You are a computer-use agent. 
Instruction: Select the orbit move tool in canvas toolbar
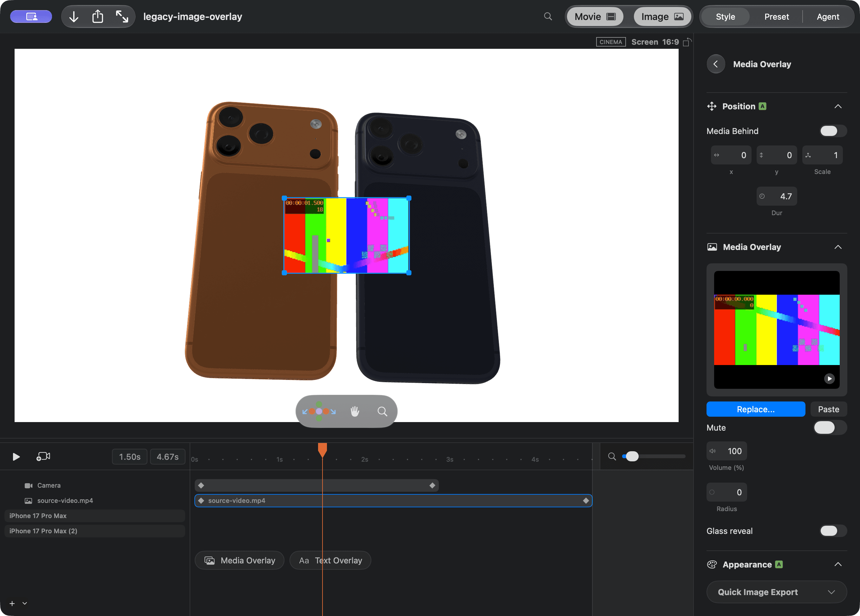[x=319, y=411]
